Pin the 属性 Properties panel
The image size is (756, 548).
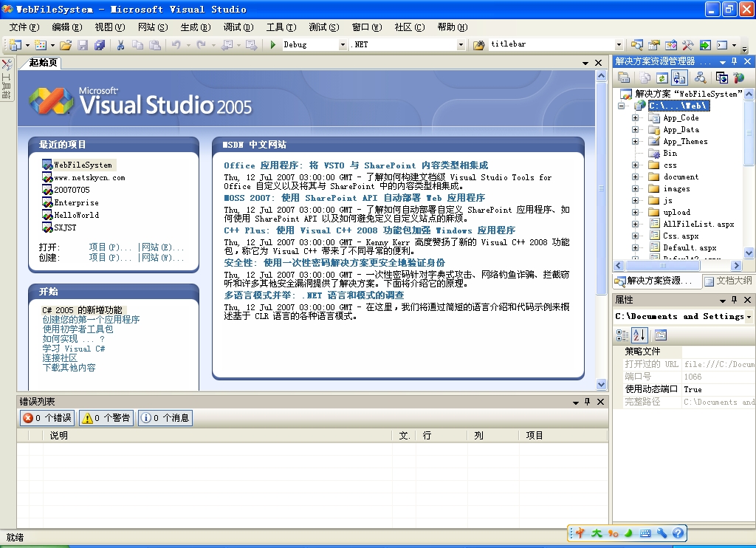[735, 300]
